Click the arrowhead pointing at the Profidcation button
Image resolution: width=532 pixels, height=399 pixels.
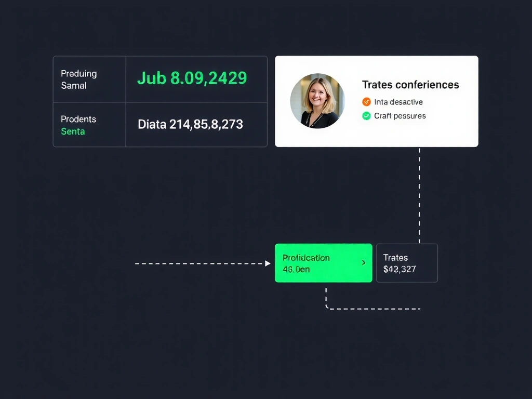268,263
